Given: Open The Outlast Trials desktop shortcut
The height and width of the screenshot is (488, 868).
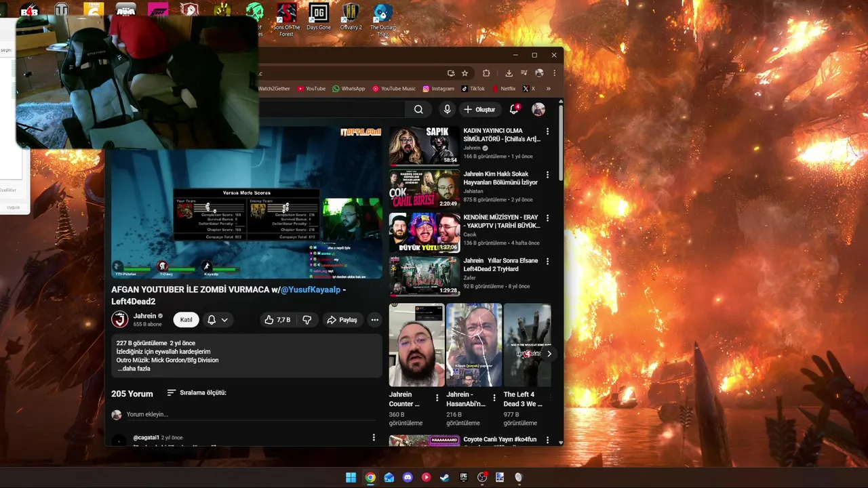Looking at the screenshot, I should click(383, 19).
